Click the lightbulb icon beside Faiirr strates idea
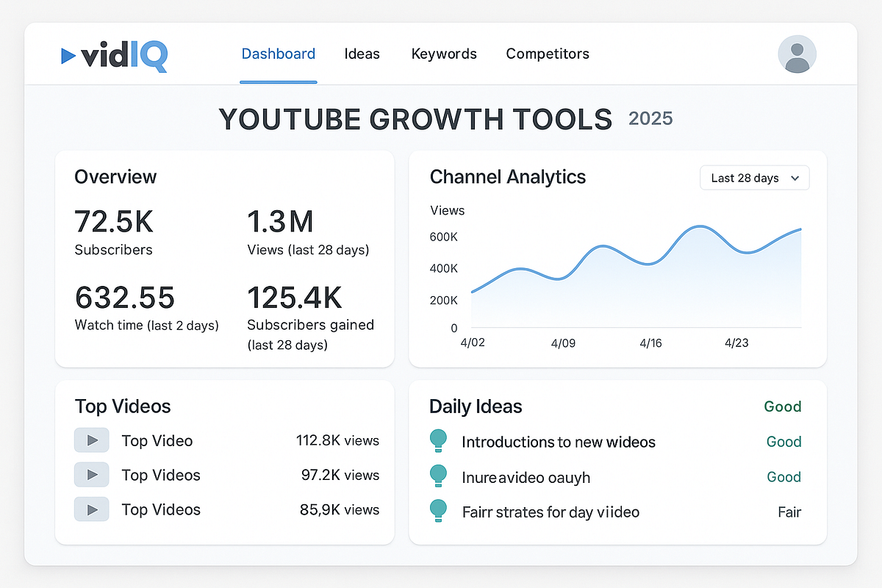The image size is (882, 588). tap(438, 511)
